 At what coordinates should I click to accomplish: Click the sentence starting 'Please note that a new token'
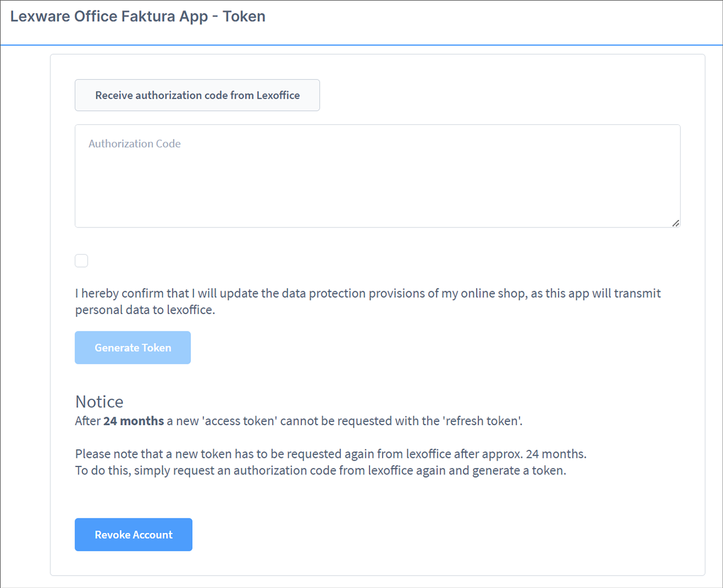(x=331, y=454)
